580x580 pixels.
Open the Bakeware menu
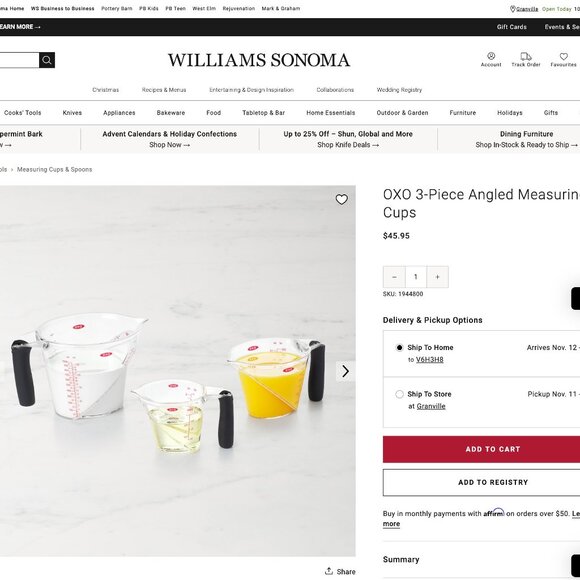tap(171, 113)
